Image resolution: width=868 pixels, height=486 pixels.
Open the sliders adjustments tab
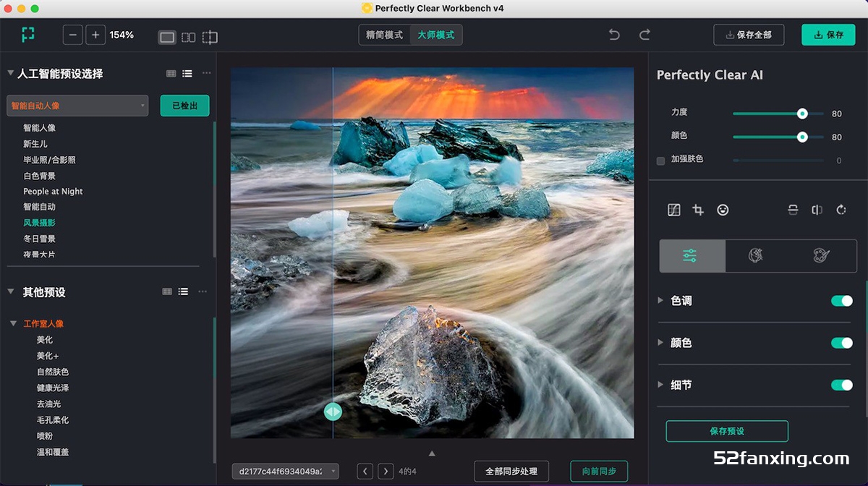(x=692, y=256)
